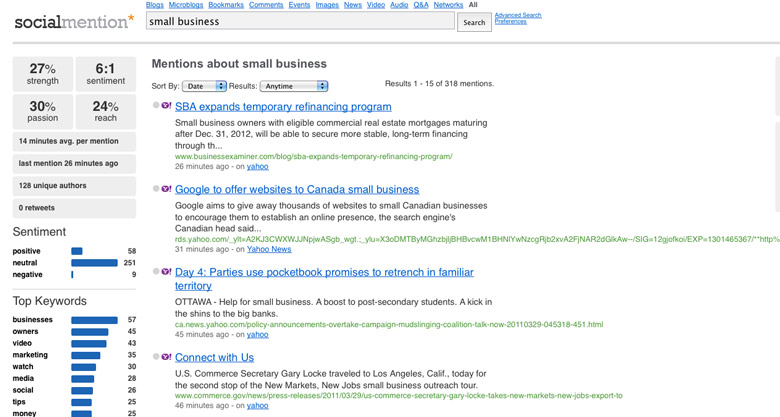Click the neutral sentiment bar

click(95, 263)
